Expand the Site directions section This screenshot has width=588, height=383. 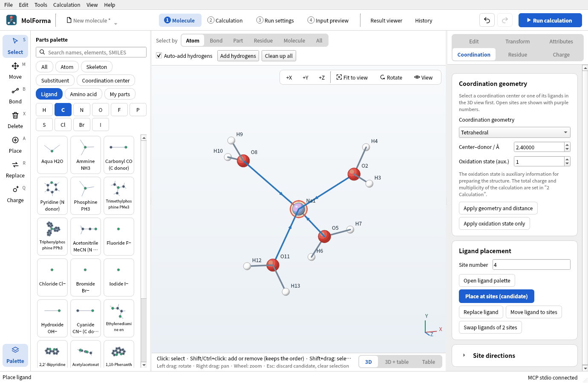[514, 355]
